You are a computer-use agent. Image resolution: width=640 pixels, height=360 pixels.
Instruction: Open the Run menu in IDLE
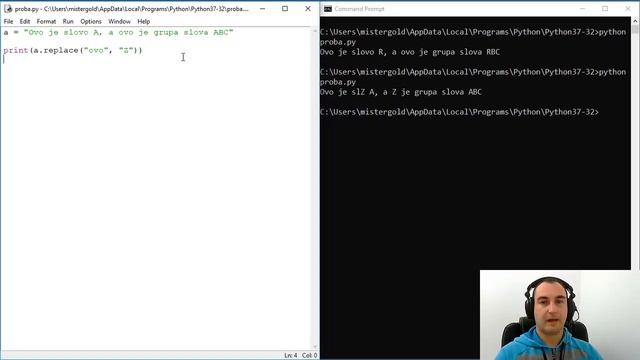[x=68, y=21]
